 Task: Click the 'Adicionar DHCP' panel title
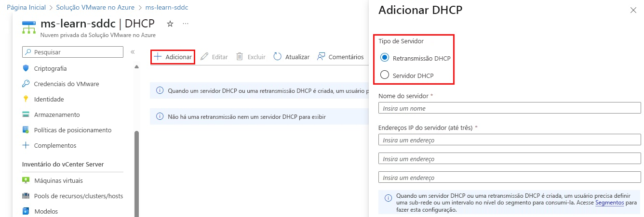point(420,10)
